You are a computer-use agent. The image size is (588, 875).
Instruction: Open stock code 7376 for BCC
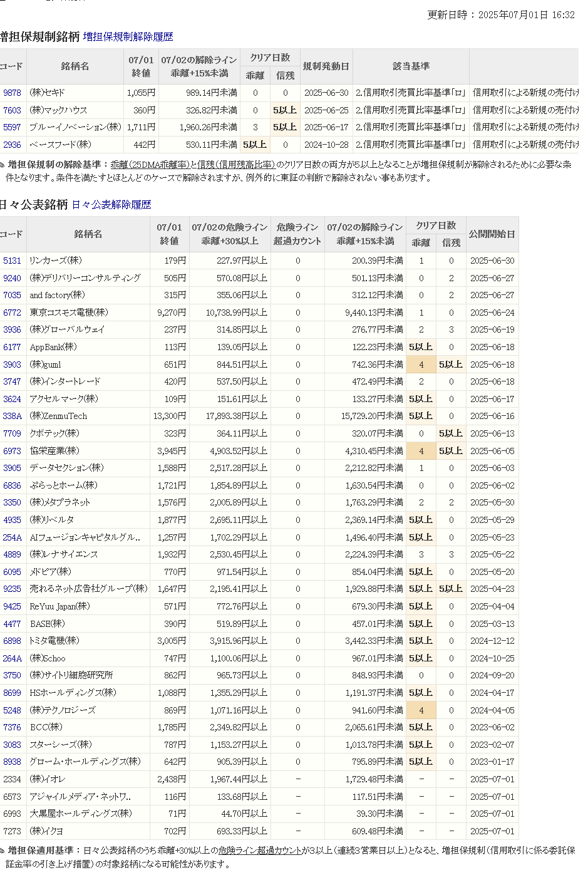(12, 727)
